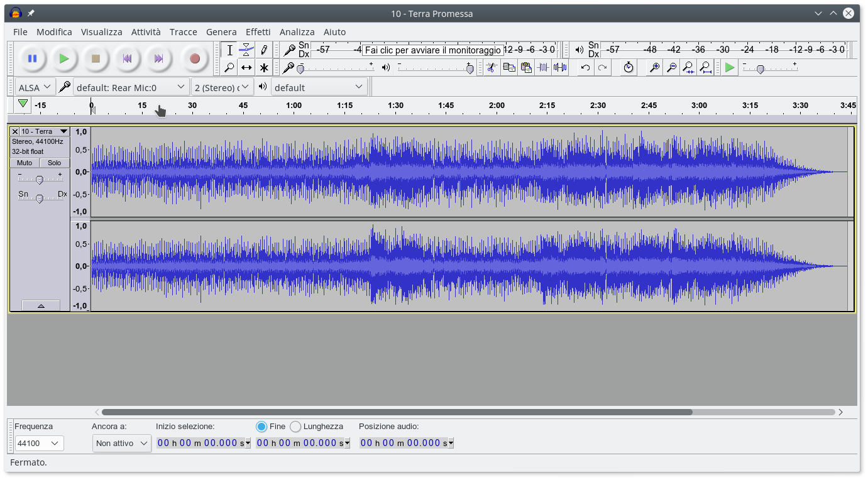The width and height of the screenshot is (868, 480).
Task: Toggle the Solo button on track
Action: (55, 163)
